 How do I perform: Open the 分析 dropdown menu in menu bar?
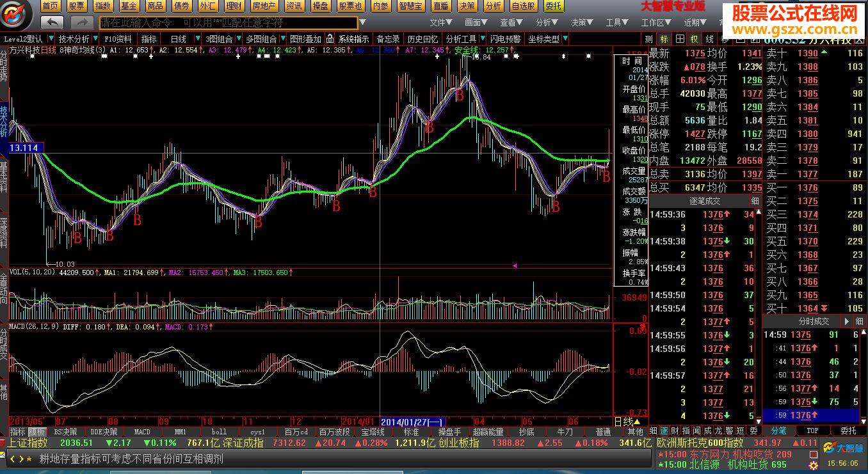tap(545, 22)
